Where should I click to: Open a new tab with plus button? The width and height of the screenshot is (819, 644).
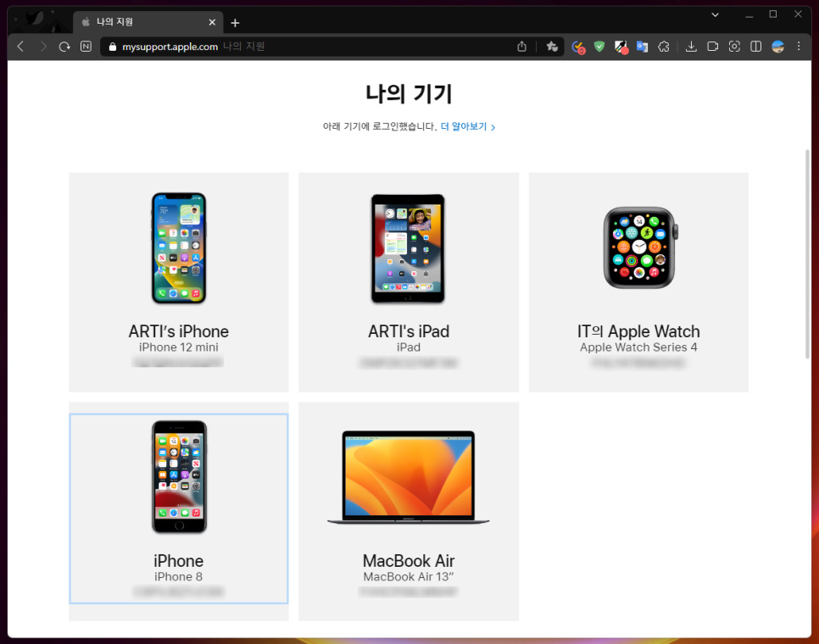tap(235, 22)
